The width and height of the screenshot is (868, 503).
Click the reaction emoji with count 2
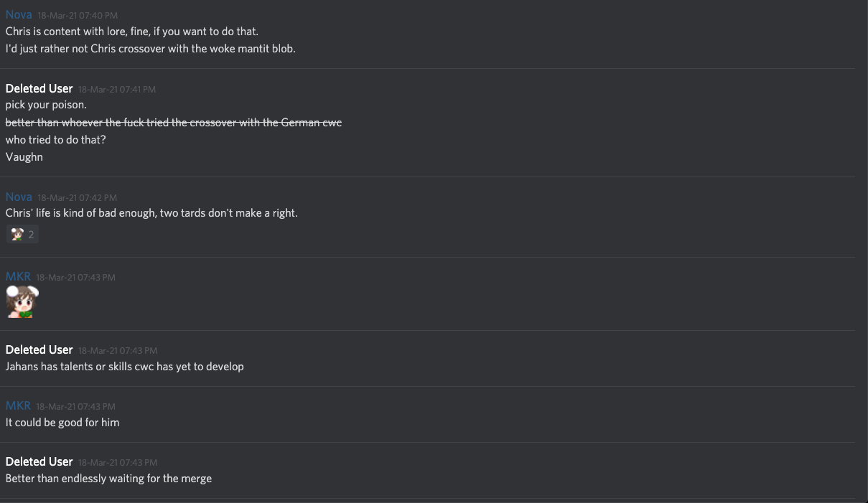[22, 234]
